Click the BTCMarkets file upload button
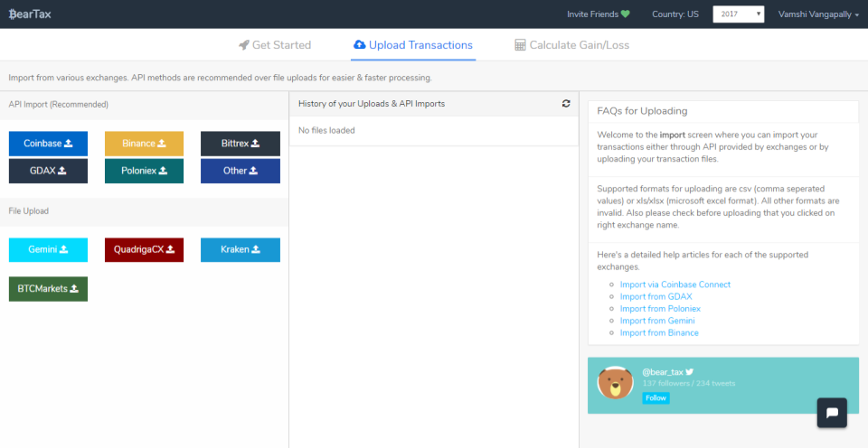This screenshot has height=448, width=868. 48,289
